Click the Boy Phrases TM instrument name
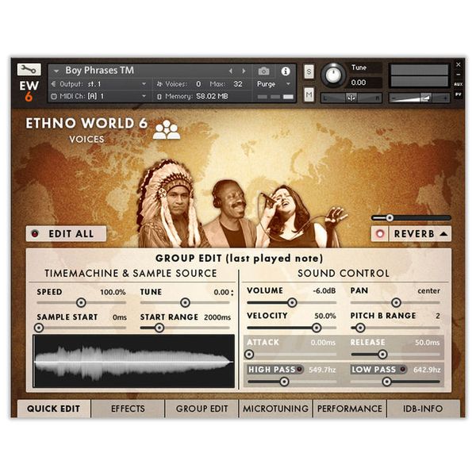This screenshot has width=476, height=476. click(x=100, y=71)
